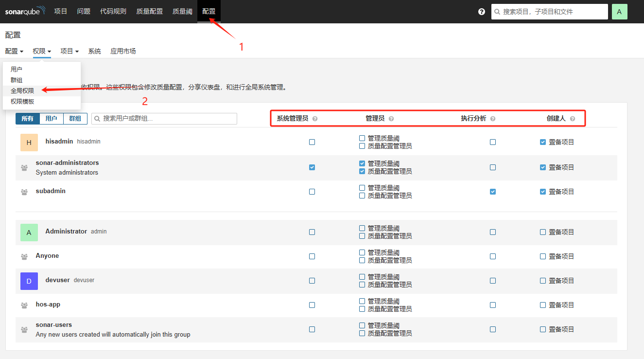
Task: Filter the list by 用户
Action: (52, 119)
